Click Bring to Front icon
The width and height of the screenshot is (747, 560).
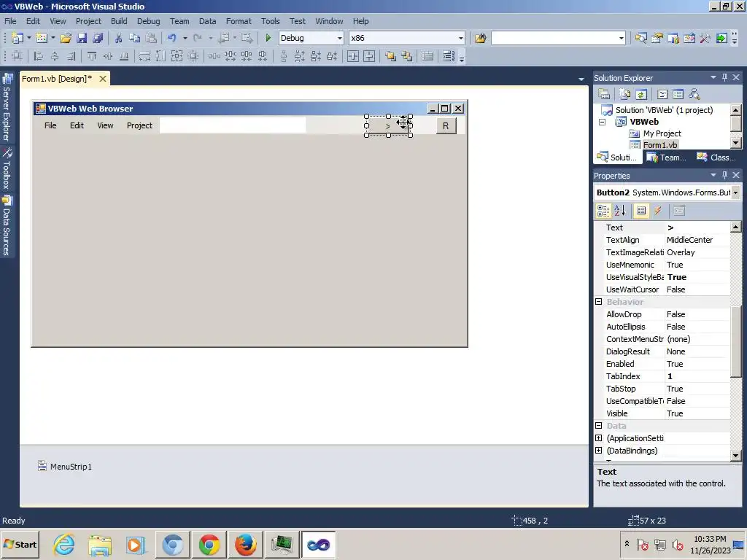coord(391,57)
